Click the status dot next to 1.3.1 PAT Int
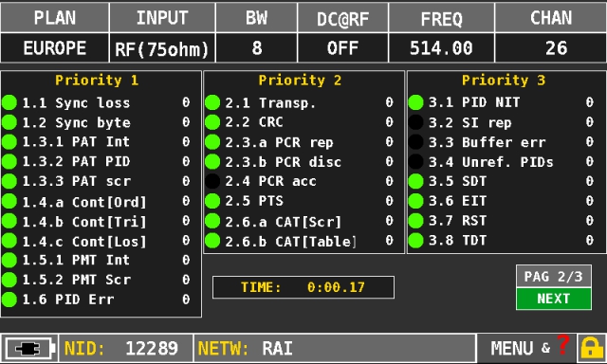This screenshot has height=364, width=607. [9, 142]
